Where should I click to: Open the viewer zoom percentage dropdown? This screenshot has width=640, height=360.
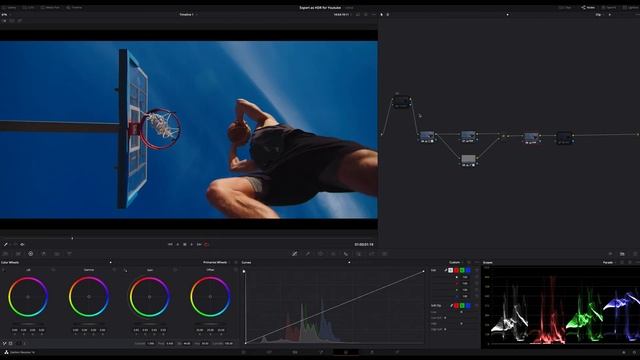pos(5,14)
